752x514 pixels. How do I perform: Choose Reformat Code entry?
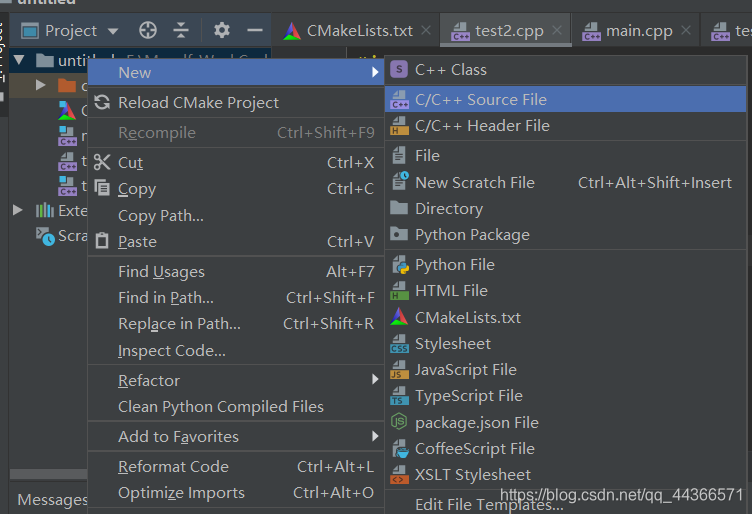[236, 467]
